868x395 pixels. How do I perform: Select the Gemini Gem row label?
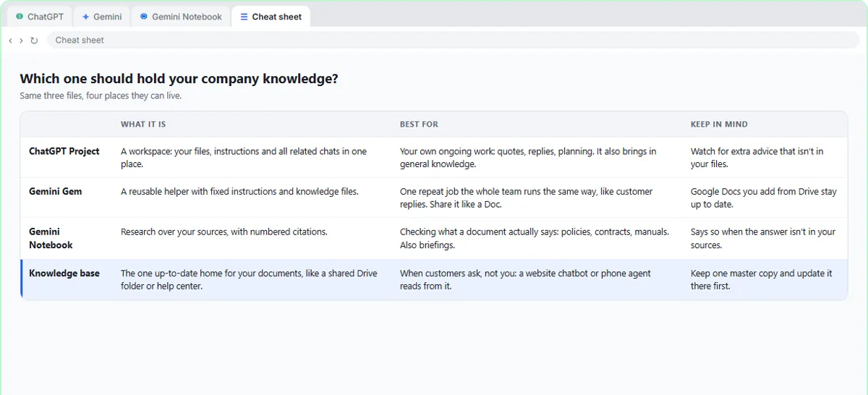click(x=55, y=192)
